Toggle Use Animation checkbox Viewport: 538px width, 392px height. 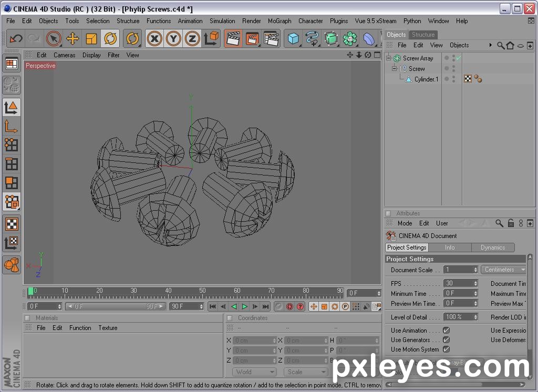446,330
